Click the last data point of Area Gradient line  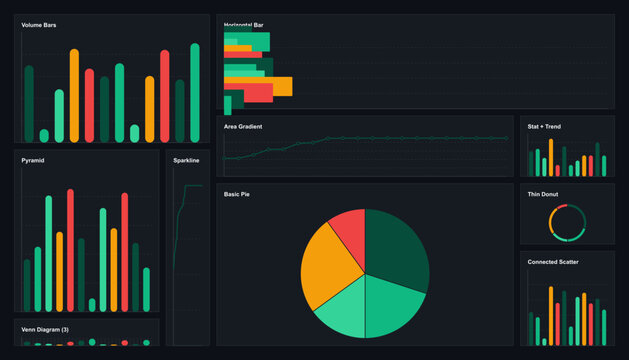(506, 138)
